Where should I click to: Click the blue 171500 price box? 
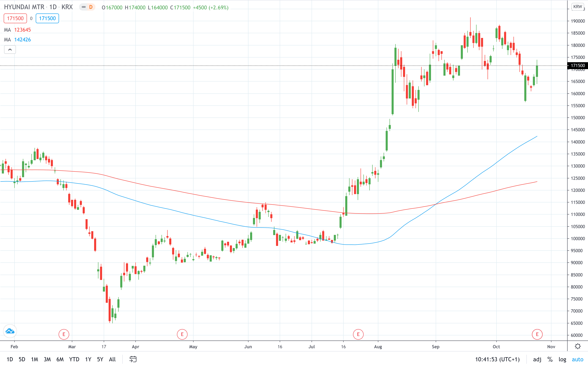47,18
